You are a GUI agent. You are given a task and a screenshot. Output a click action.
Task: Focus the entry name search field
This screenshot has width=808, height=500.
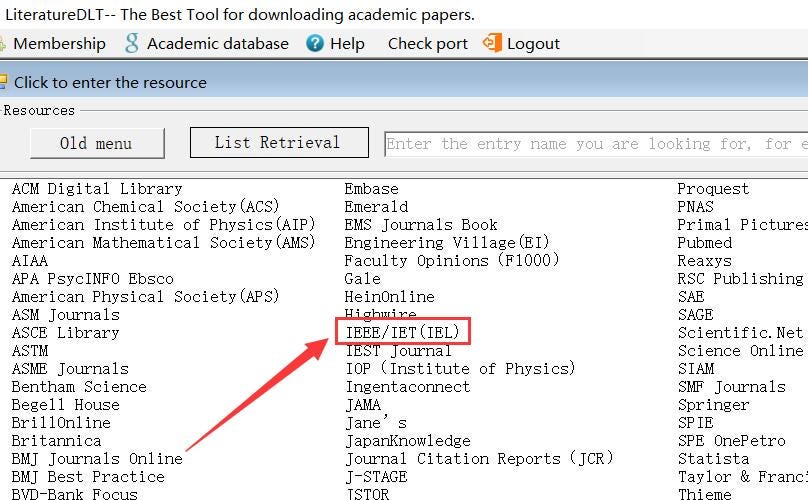(x=596, y=144)
